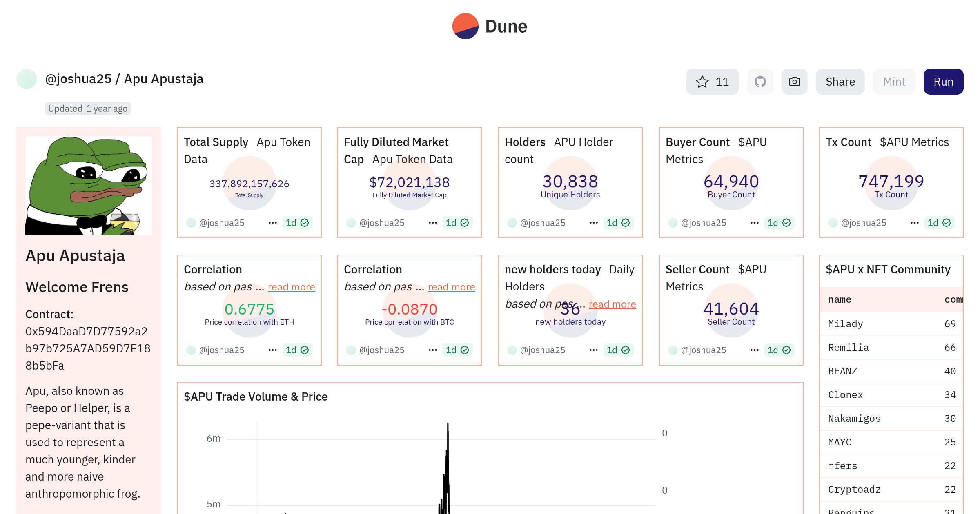
Task: Open three-dot menu on Fully Diluted Market Cap card
Action: [432, 223]
